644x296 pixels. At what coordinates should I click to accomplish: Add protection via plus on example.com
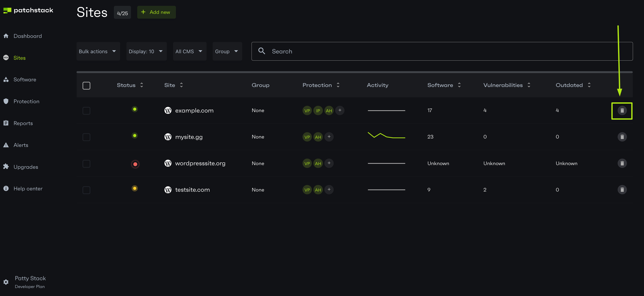click(x=340, y=110)
